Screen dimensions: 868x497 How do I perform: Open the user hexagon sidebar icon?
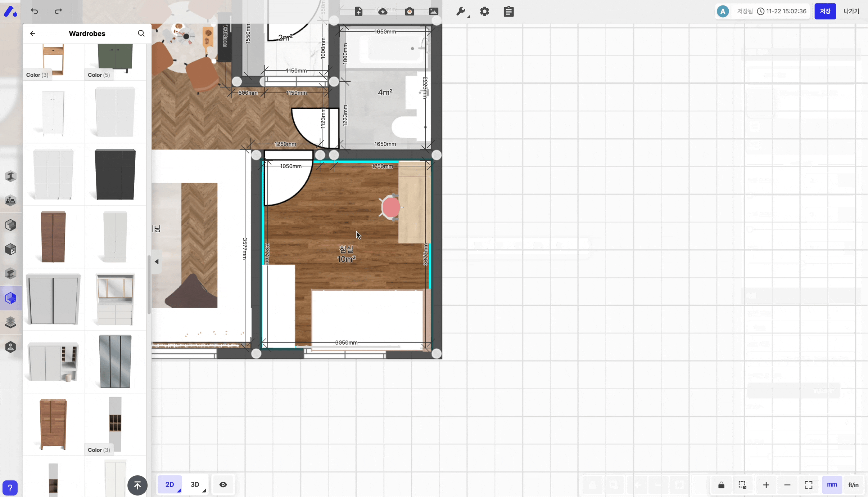point(11,347)
